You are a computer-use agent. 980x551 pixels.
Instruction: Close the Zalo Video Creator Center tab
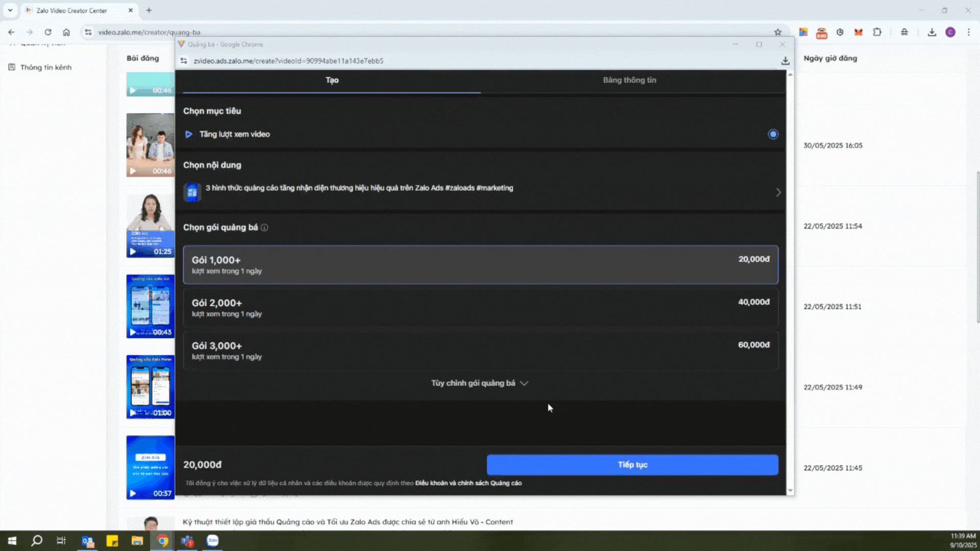tap(130, 10)
